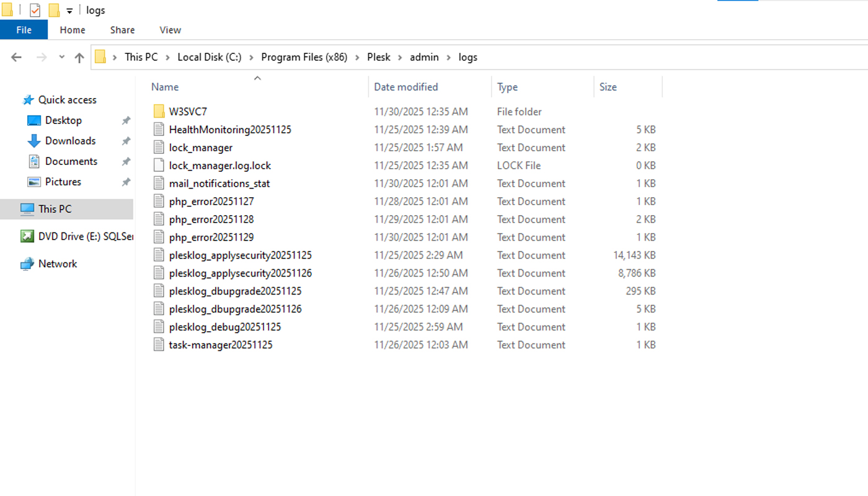Switch to the View ribbon tab
The width and height of the screenshot is (868, 496).
coord(170,30)
